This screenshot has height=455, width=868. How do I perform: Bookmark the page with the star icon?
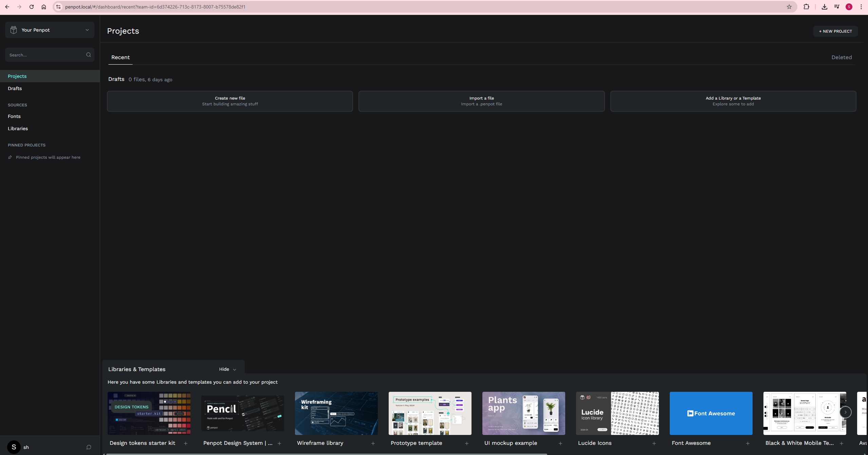789,7
